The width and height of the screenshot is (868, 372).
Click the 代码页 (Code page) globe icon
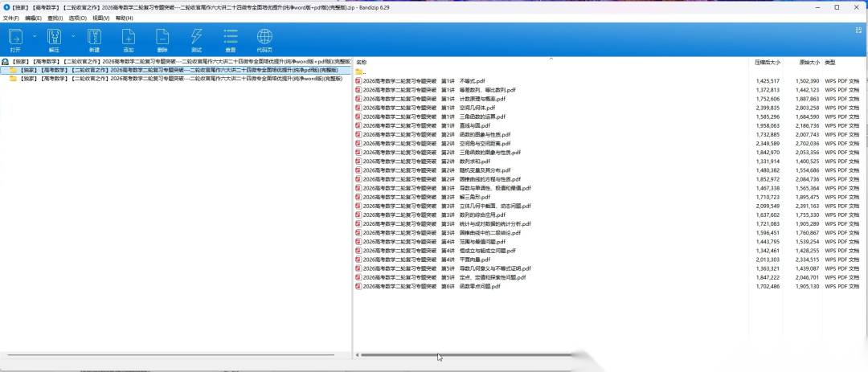pyautogui.click(x=264, y=40)
